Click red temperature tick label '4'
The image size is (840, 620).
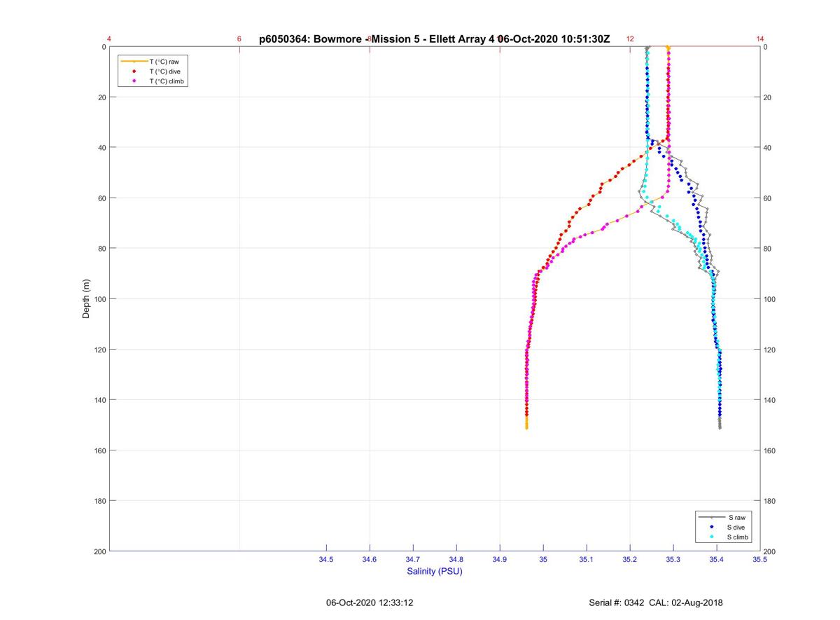click(x=109, y=39)
